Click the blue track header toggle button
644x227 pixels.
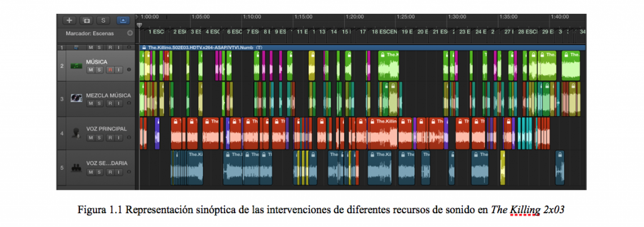point(123,20)
